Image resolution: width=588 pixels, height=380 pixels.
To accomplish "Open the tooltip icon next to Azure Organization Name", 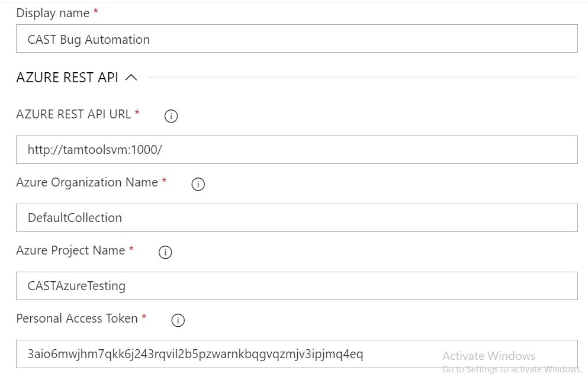I will 198,184.
